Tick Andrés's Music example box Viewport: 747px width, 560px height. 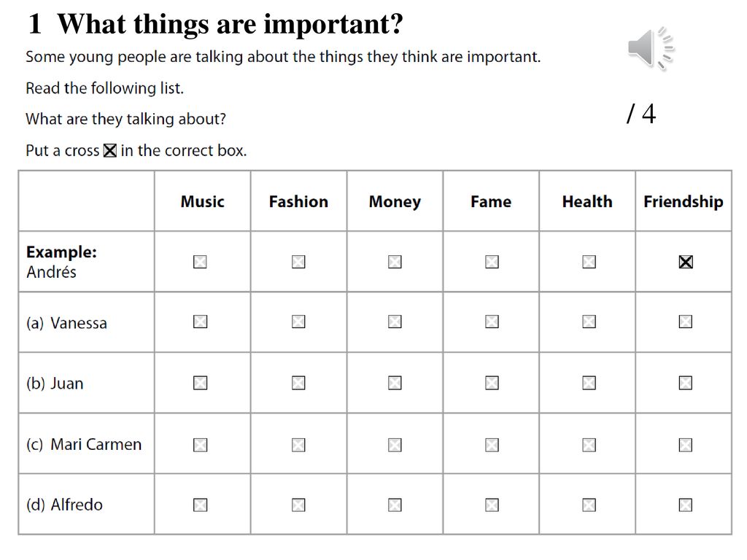(200, 262)
